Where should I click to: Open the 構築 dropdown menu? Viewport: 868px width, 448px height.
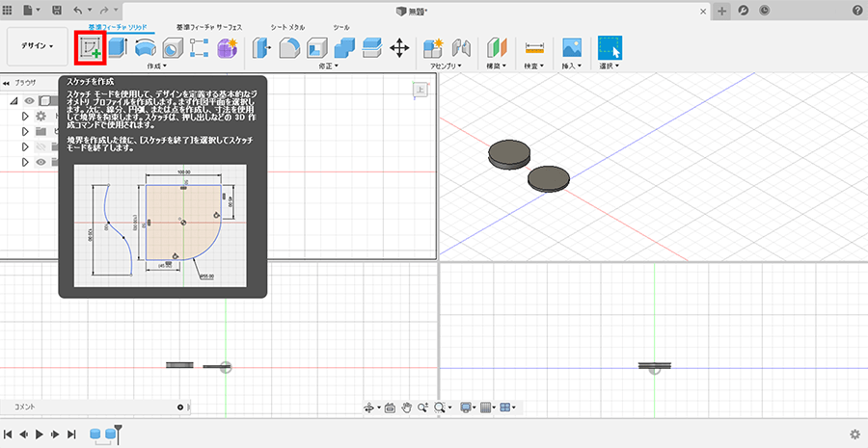point(496,66)
